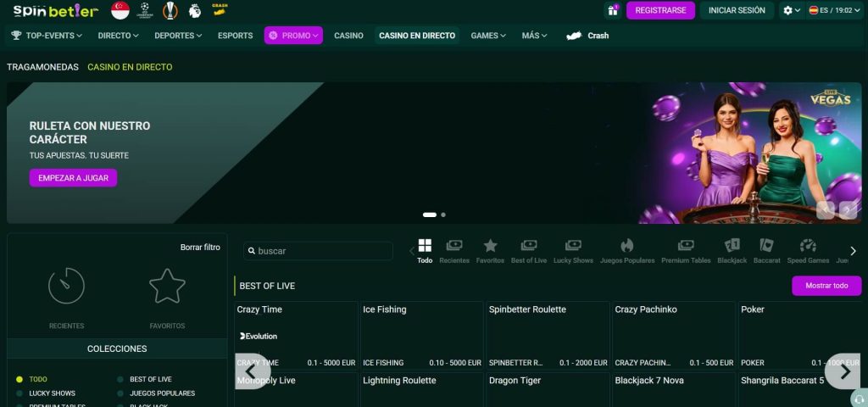The width and height of the screenshot is (868, 407).
Task: Focus the buscar search field
Action: click(318, 251)
